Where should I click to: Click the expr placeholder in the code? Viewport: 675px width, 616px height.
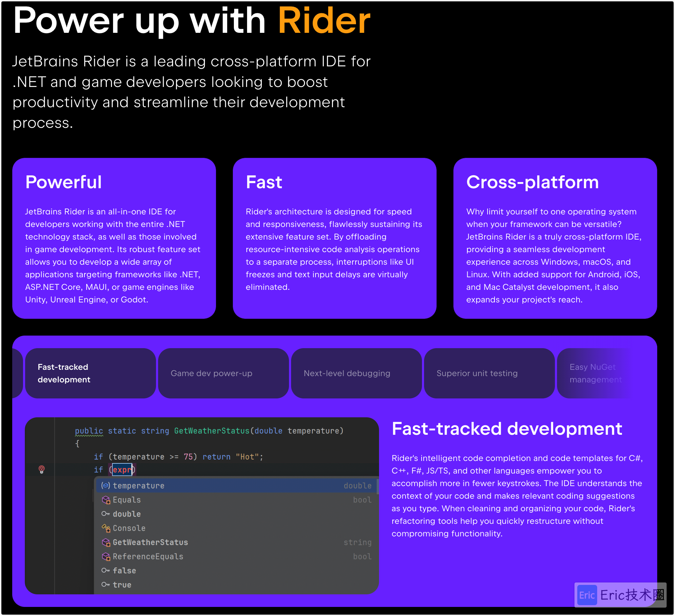[122, 470]
